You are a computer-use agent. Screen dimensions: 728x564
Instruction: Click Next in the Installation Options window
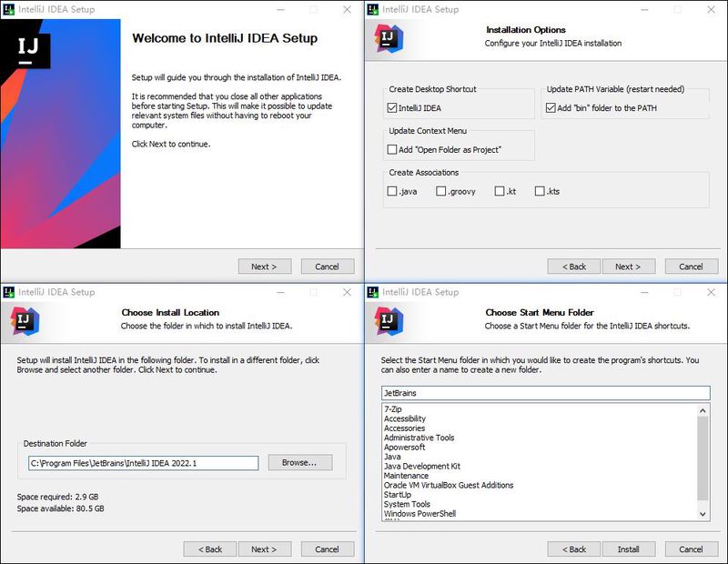629,267
